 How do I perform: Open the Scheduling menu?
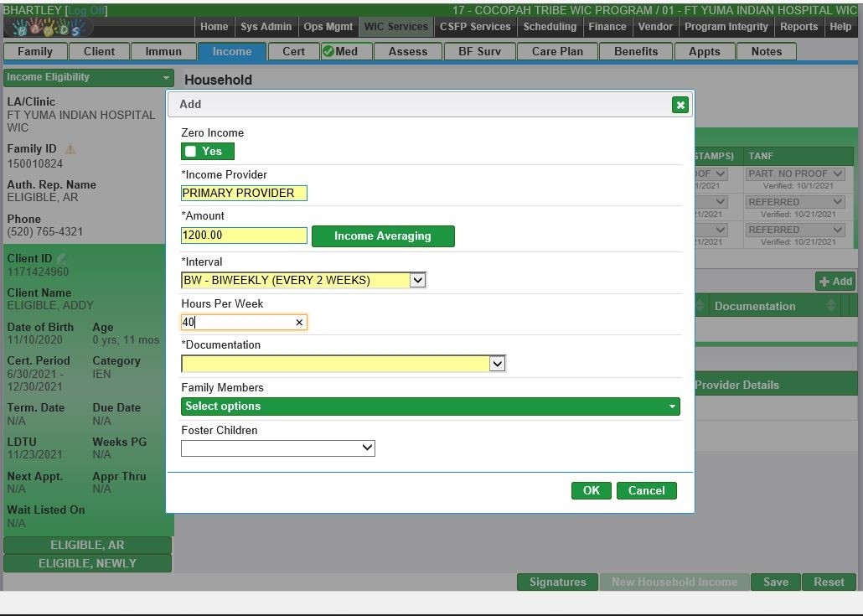550,27
